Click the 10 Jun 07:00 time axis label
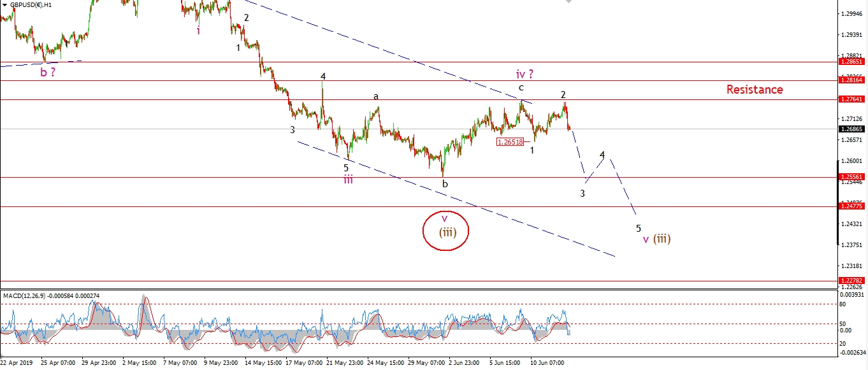Viewport: 868px width, 370px height. point(548,363)
